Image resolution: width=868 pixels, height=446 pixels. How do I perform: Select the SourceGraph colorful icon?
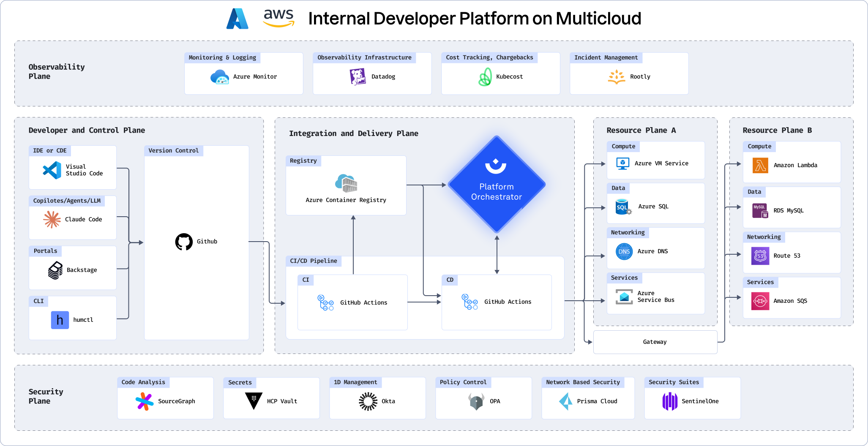click(145, 401)
